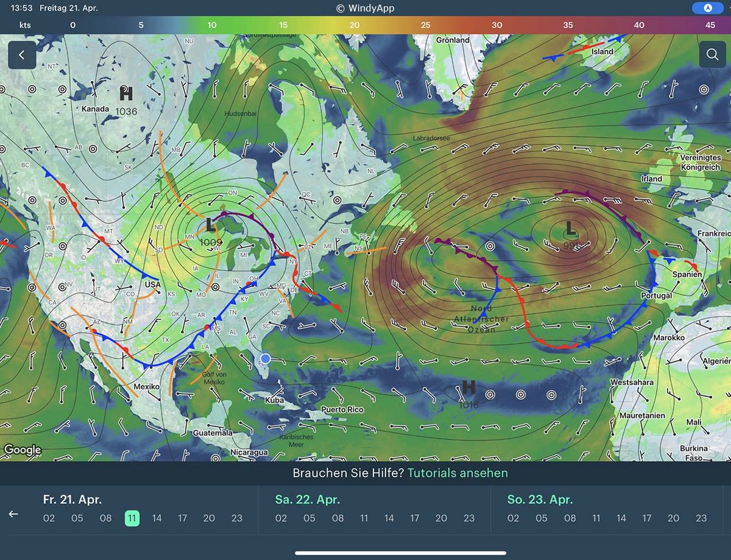This screenshot has height=560, width=731.
Task: Tap the back arrow button on the map
Action: (x=22, y=55)
